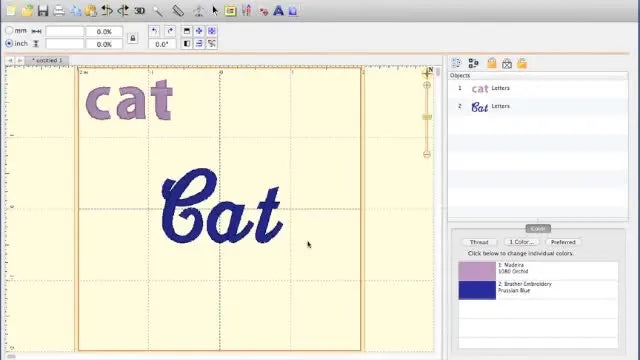Click the flip horizontal arrows icon
Screen dimensions: 640x360
(x=107, y=11)
